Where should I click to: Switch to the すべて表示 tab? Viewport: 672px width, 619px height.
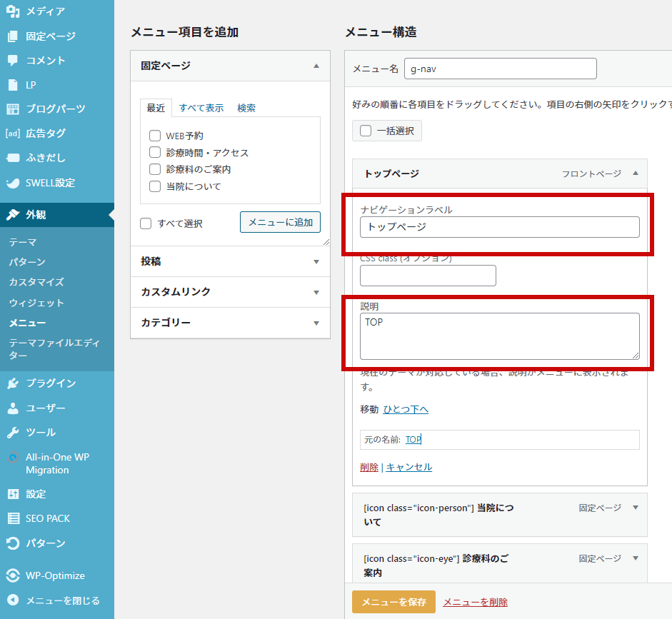coord(201,108)
